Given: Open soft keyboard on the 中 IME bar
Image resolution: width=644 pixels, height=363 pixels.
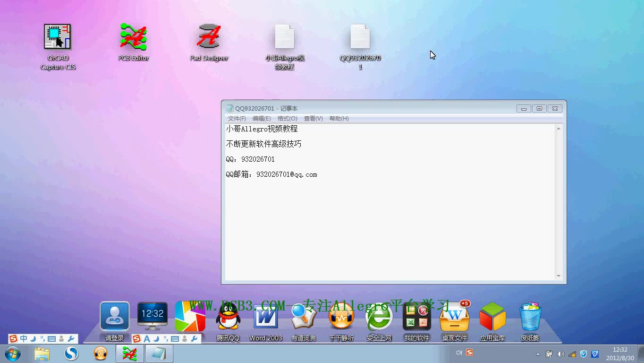Looking at the screenshot, I should point(51,339).
